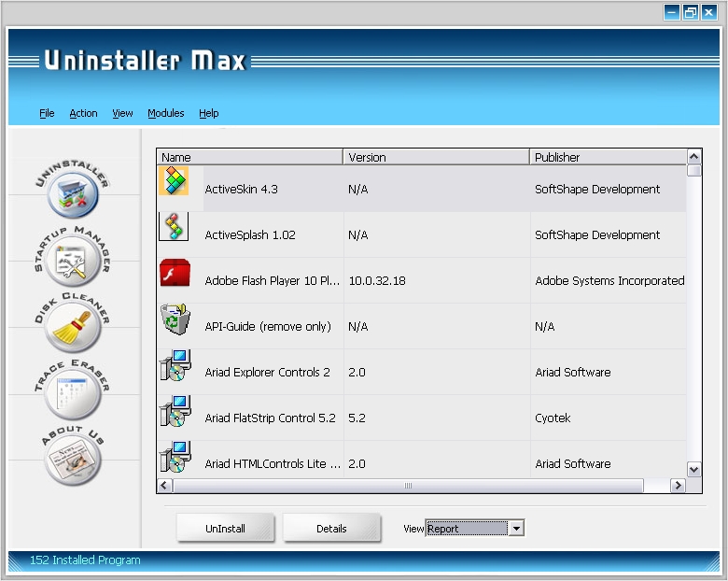Open the Modules menu
This screenshot has width=728, height=581.
pyautogui.click(x=166, y=113)
